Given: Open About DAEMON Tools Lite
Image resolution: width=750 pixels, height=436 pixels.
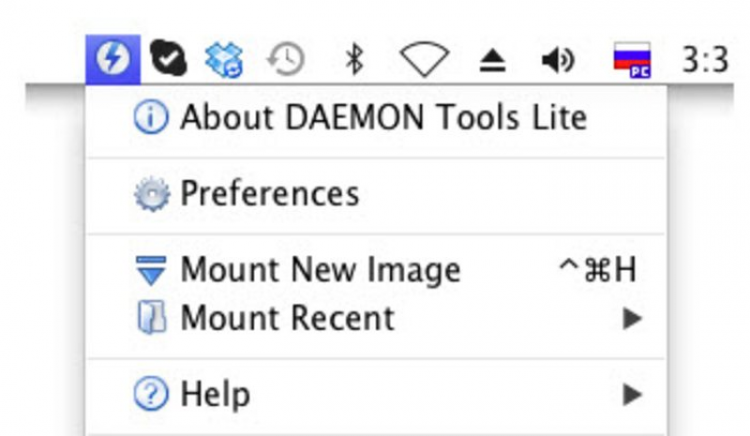Looking at the screenshot, I should (382, 118).
